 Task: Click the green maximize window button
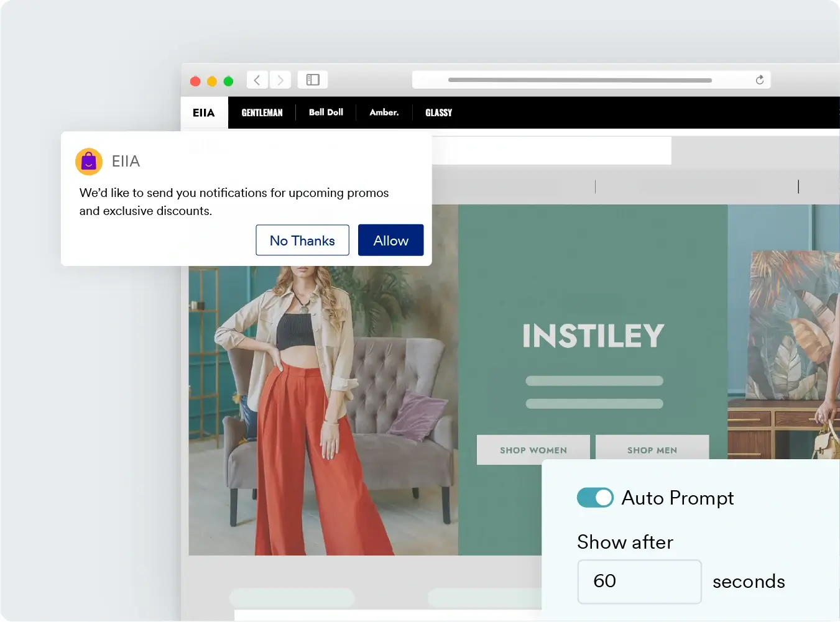coord(229,81)
